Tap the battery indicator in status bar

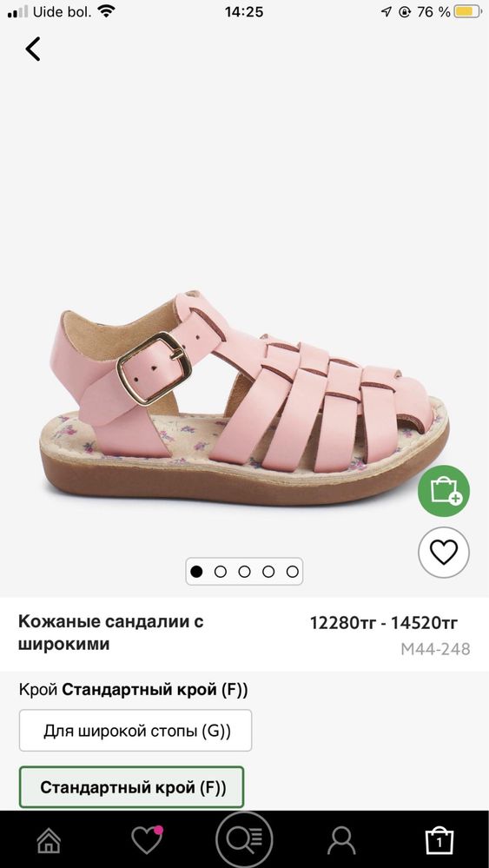(467, 11)
